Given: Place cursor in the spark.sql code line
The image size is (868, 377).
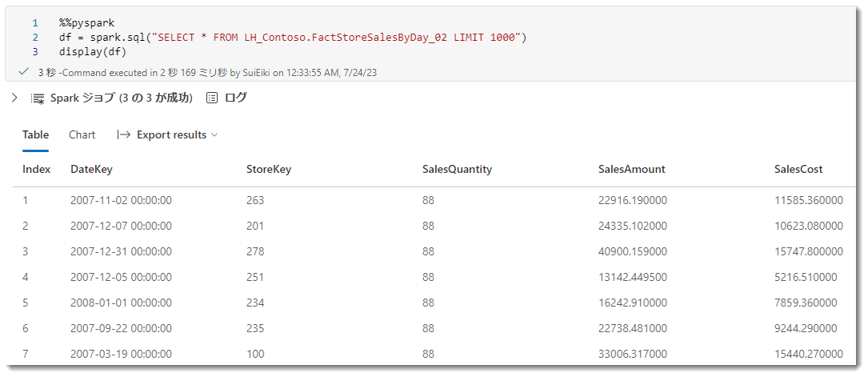Looking at the screenshot, I should 292,38.
